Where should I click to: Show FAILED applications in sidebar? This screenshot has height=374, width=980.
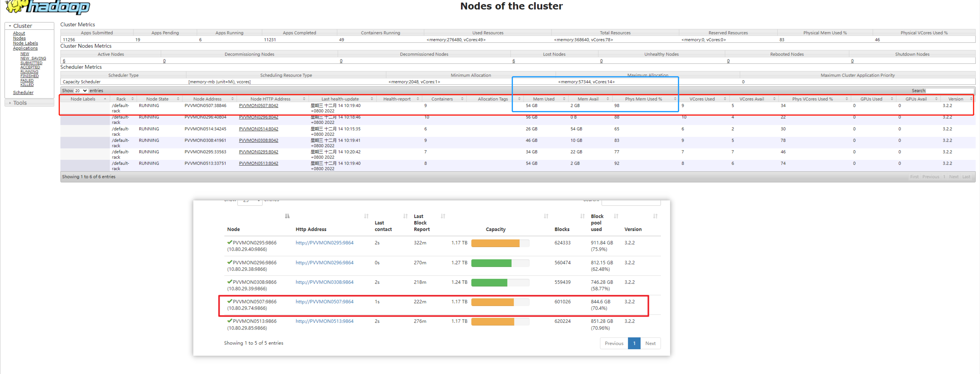click(27, 80)
